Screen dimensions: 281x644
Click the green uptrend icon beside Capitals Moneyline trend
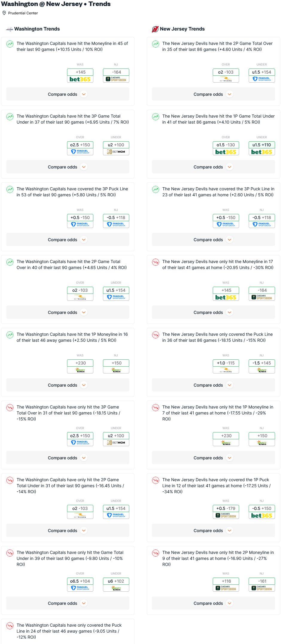click(10, 44)
